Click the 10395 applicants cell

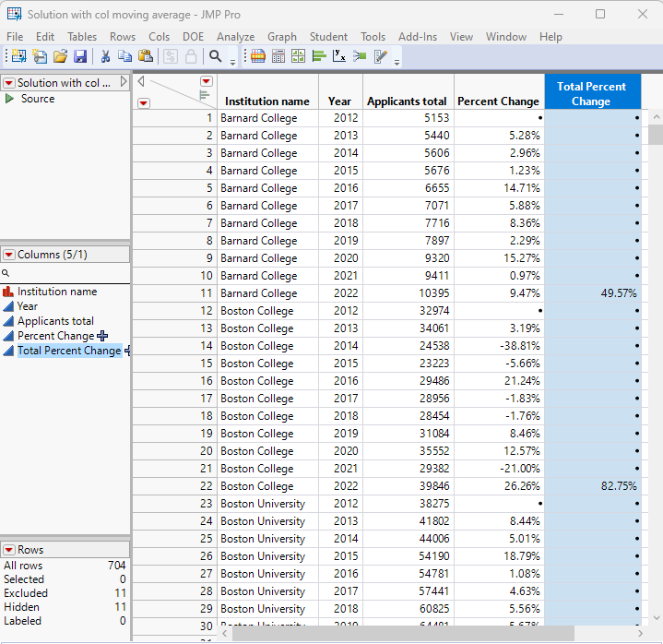(x=408, y=293)
